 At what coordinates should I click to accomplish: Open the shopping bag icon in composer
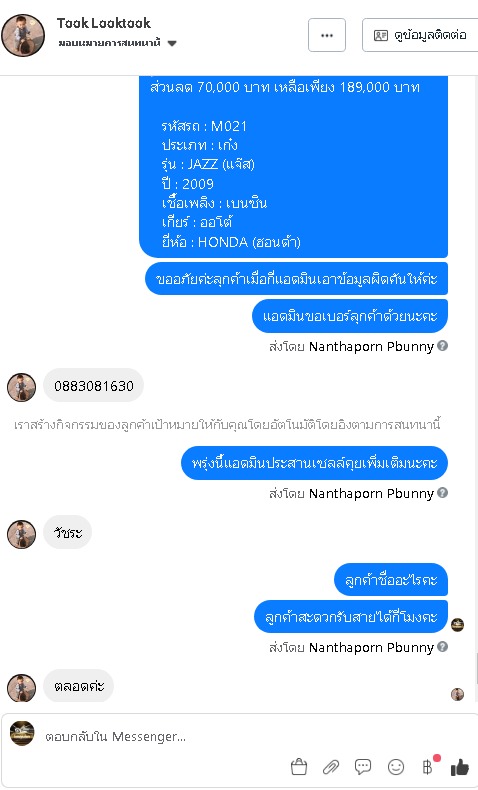coord(299,767)
